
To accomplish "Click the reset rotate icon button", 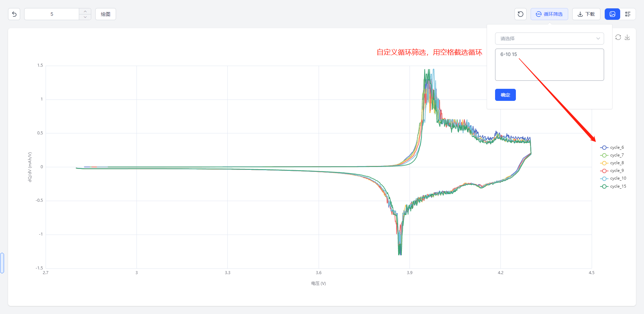I will [x=521, y=14].
